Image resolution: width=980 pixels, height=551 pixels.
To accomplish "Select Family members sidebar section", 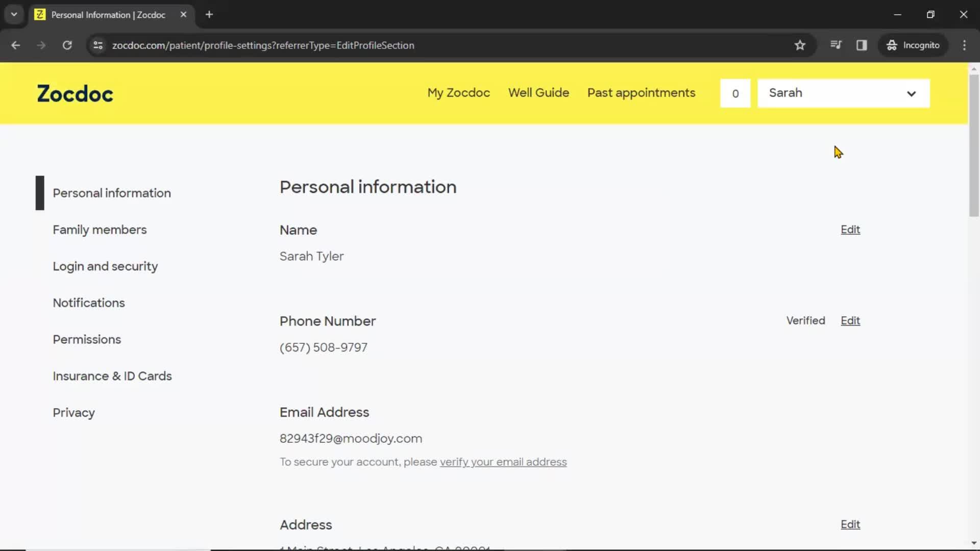I will (x=99, y=230).
